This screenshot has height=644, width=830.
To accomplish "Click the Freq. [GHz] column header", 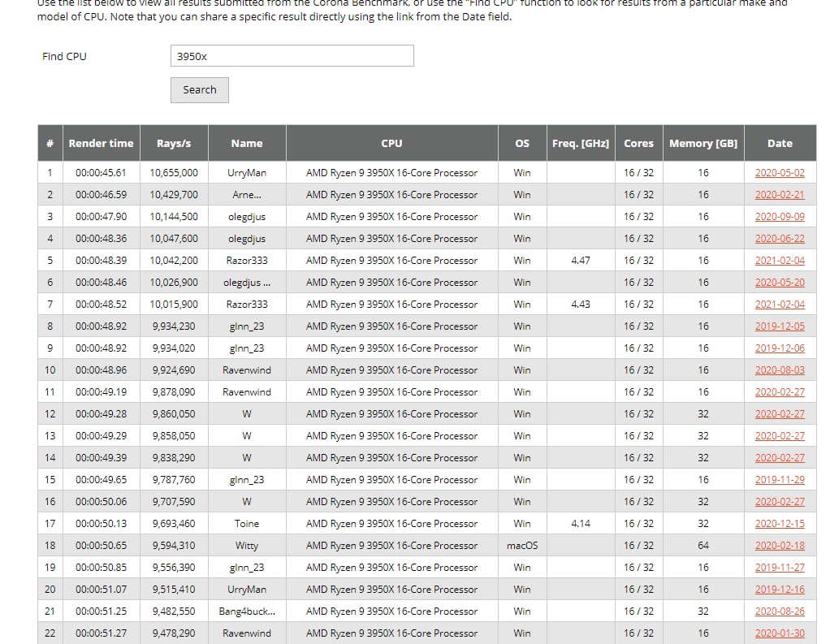I will (x=581, y=144).
